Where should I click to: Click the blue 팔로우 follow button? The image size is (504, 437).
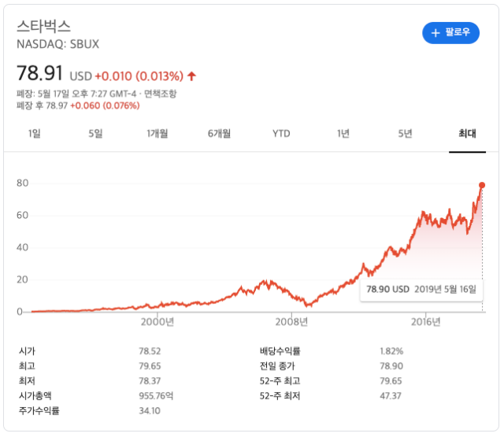click(x=450, y=33)
